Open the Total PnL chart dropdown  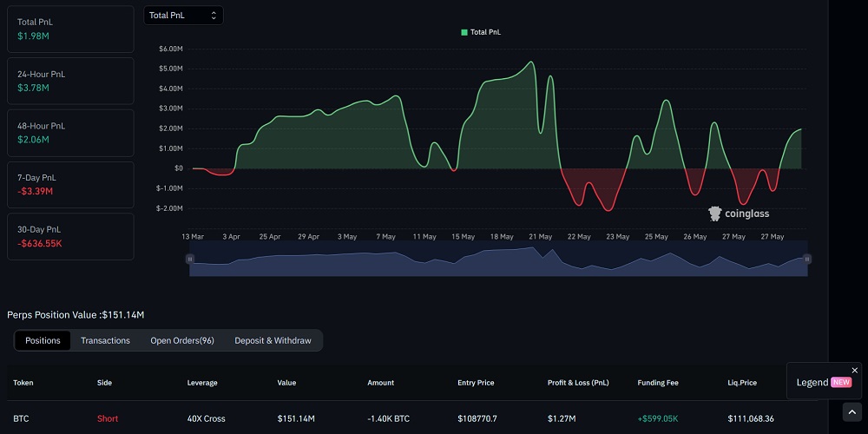[x=183, y=16]
